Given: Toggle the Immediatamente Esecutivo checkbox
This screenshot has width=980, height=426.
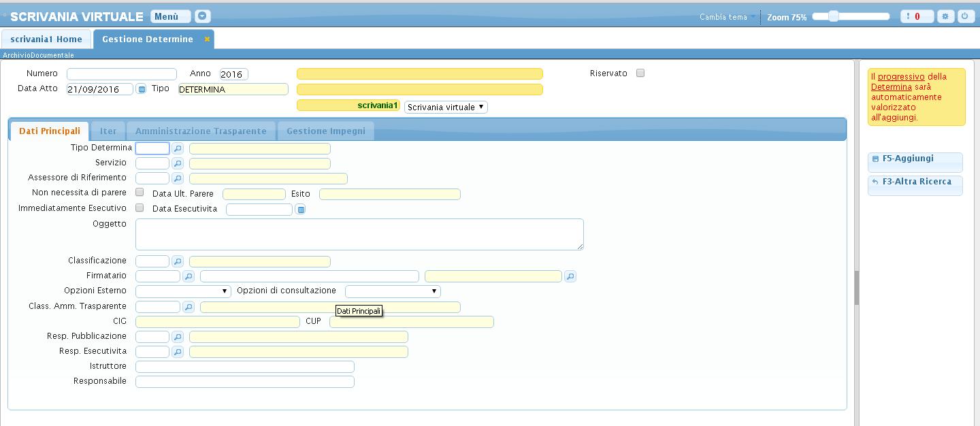Looking at the screenshot, I should 140,208.
